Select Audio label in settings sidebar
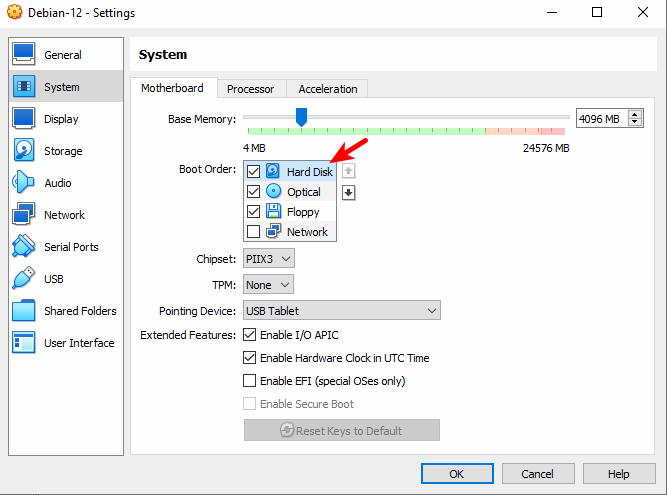 pyautogui.click(x=58, y=183)
